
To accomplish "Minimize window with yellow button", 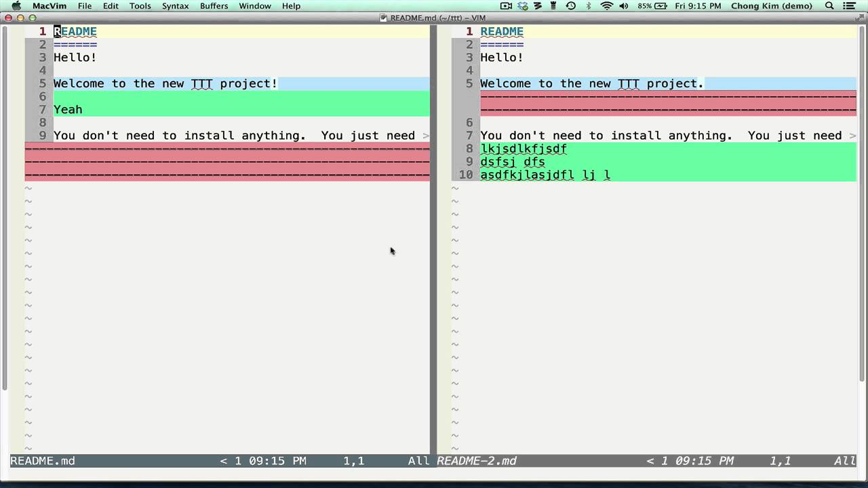I will click(20, 18).
